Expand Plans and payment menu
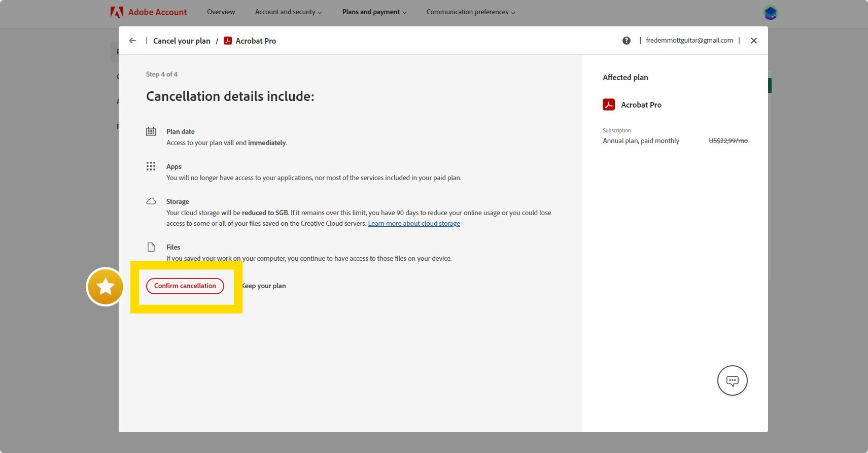The width and height of the screenshot is (868, 453). point(374,12)
